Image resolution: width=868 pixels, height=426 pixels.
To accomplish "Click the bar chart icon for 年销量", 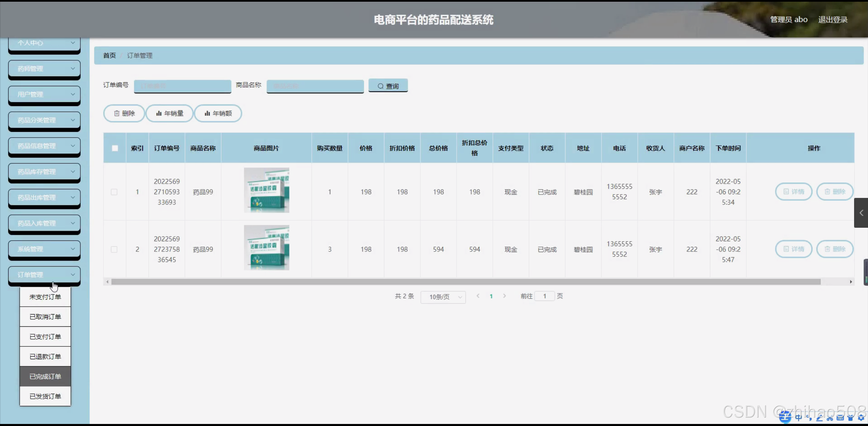I will [158, 113].
